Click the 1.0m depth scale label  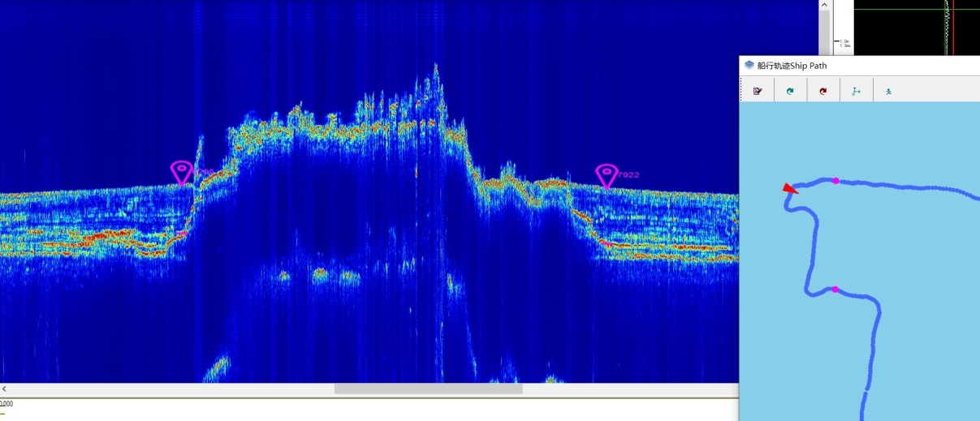click(844, 41)
